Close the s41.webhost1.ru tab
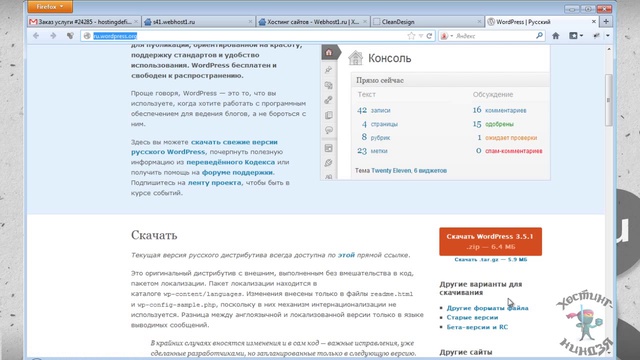640x360 pixels. pos(250,22)
